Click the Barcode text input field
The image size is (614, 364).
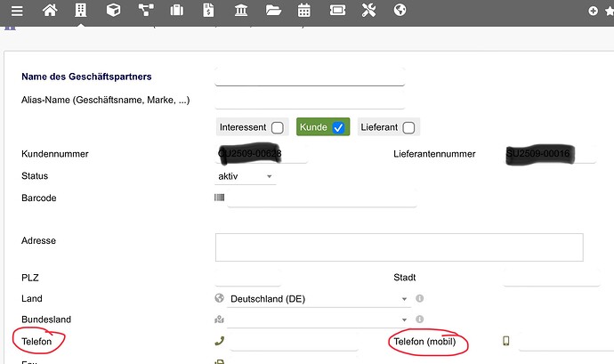point(321,198)
